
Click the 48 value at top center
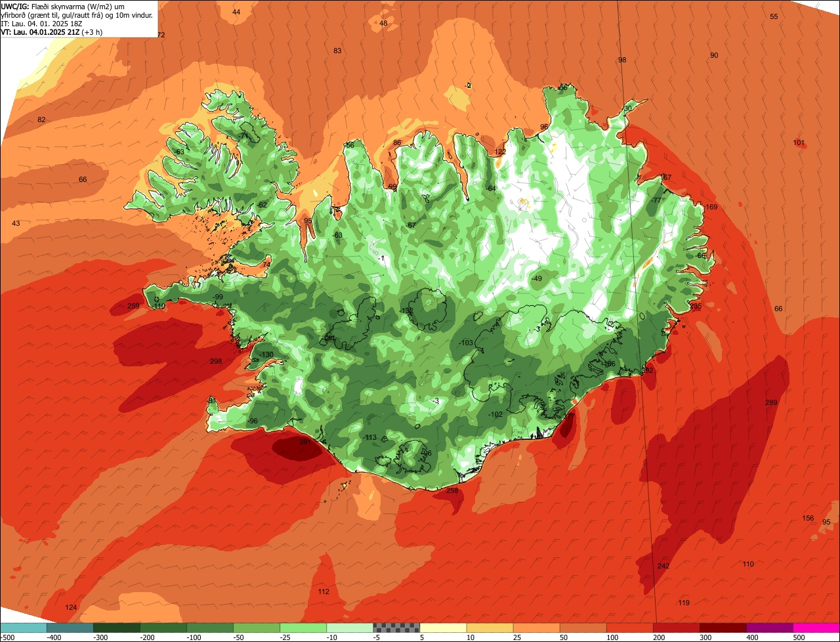click(x=383, y=23)
